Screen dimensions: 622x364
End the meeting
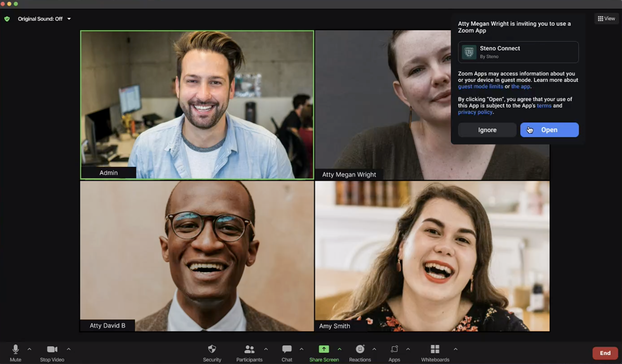point(605,353)
